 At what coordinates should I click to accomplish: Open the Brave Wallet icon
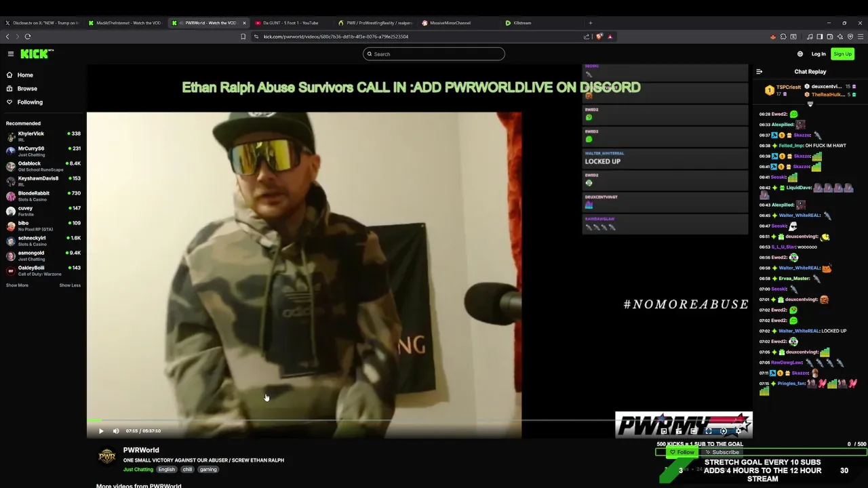(x=830, y=37)
